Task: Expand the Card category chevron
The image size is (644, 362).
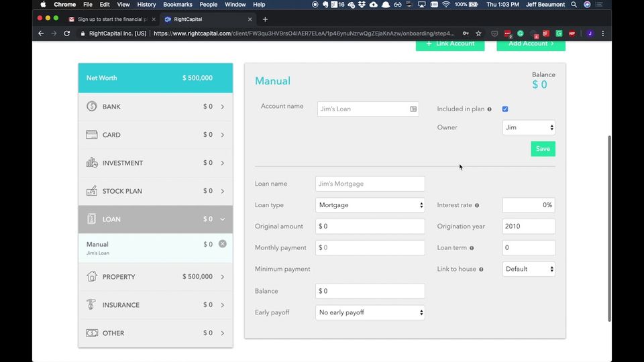Action: 223,135
